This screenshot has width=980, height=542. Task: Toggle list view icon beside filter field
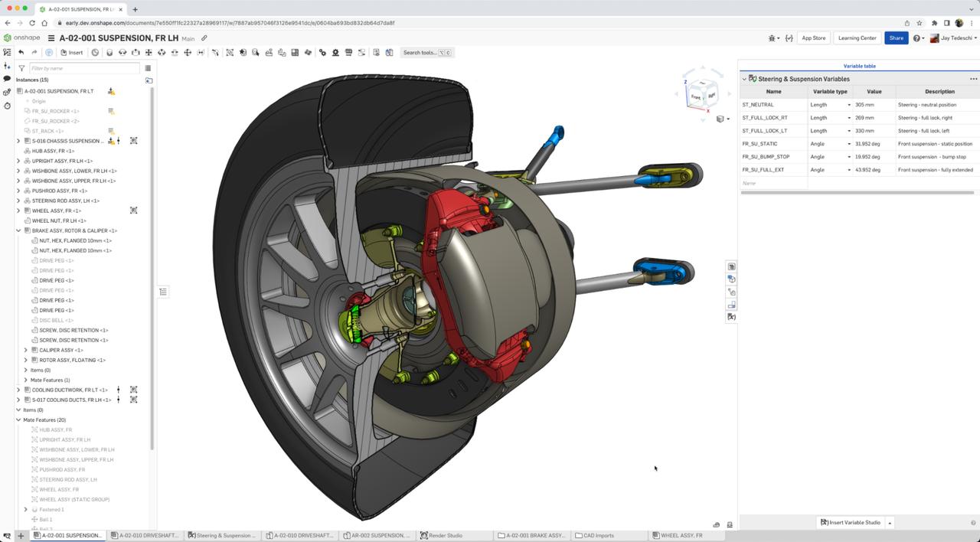148,68
